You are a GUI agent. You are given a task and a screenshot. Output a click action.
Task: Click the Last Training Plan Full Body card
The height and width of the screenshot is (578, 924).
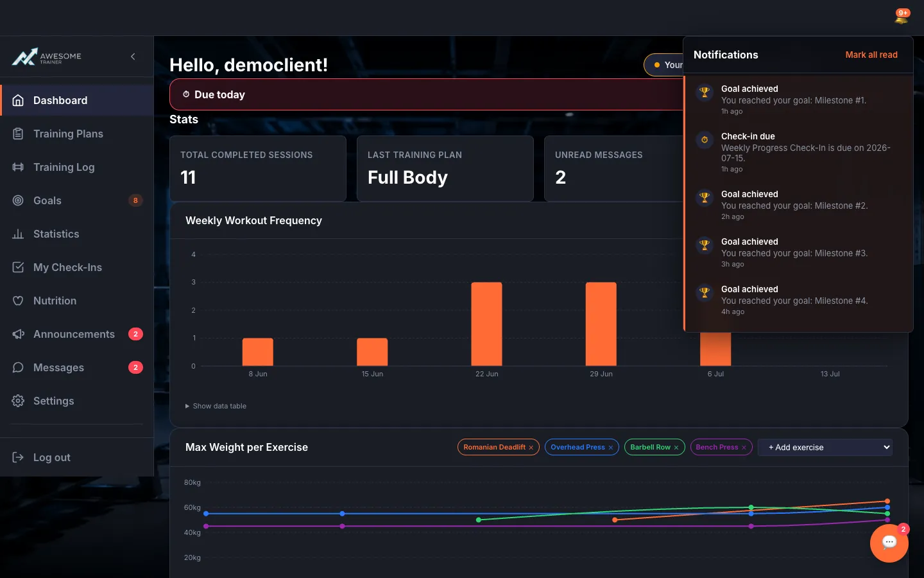(445, 168)
